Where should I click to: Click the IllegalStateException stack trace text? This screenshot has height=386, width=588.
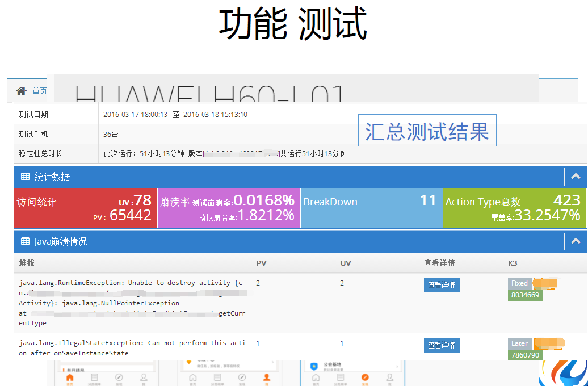[132, 348]
